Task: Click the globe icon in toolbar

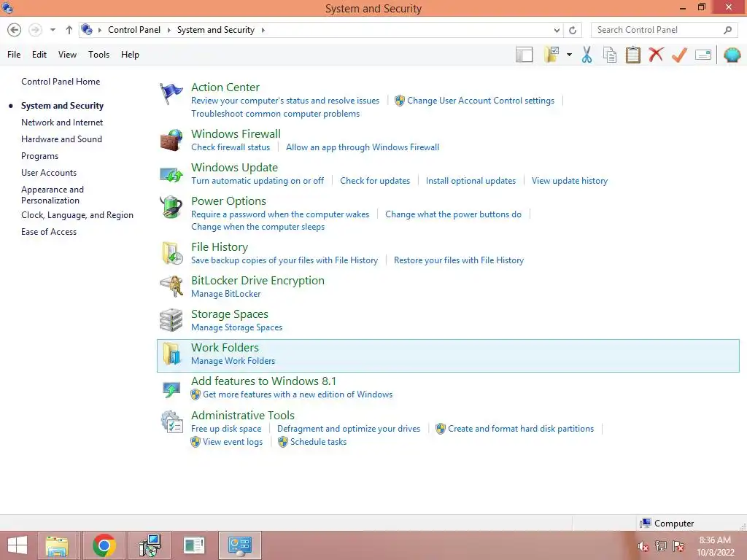Action: point(732,55)
